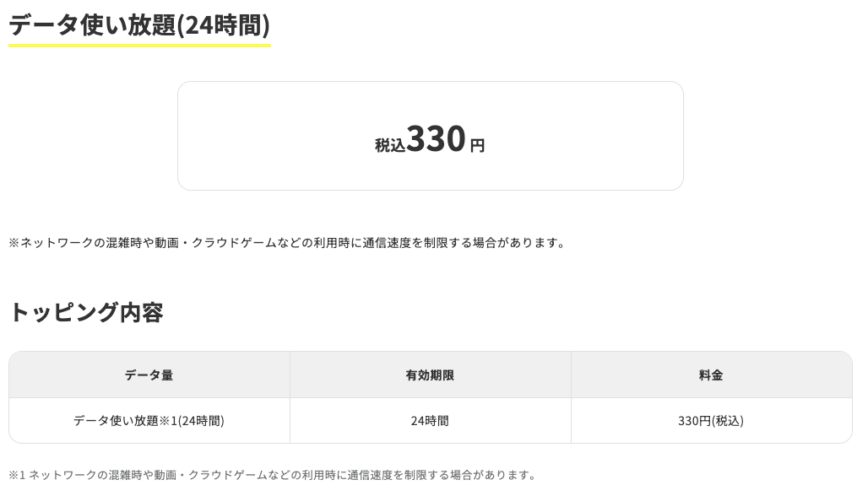The image size is (868, 496).
Task: Click the large 330 price number
Action: tap(437, 138)
